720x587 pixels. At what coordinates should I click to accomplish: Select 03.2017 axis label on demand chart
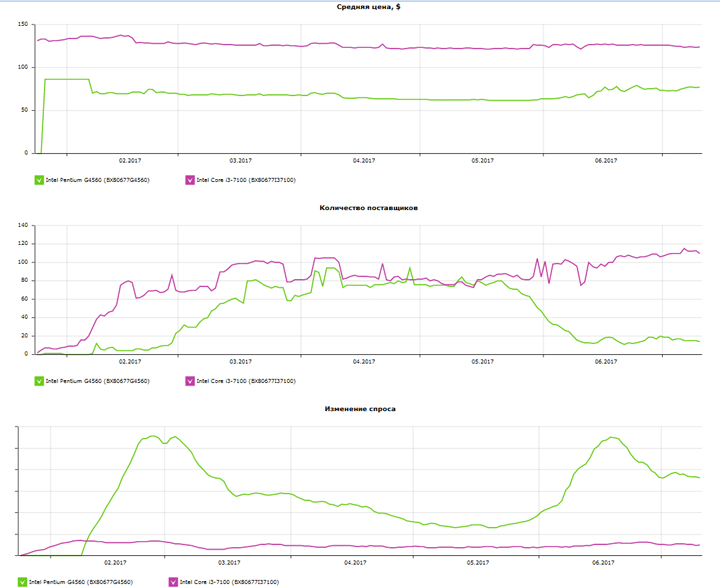pos(229,563)
